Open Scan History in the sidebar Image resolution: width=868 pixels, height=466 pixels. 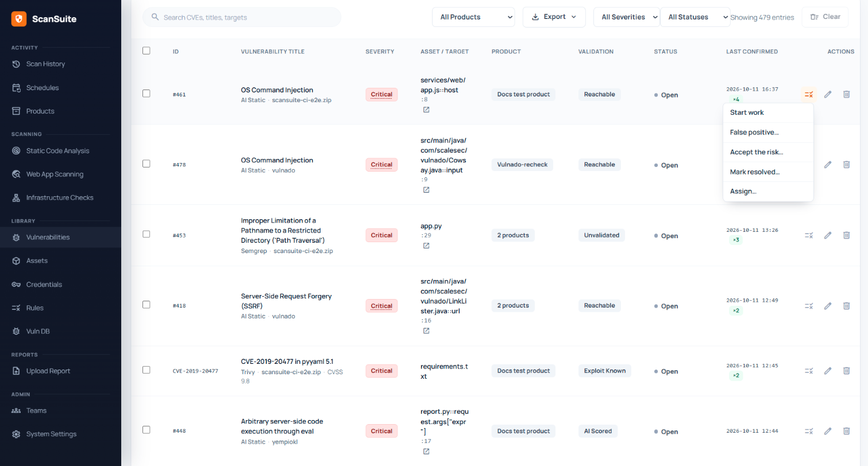(60, 64)
